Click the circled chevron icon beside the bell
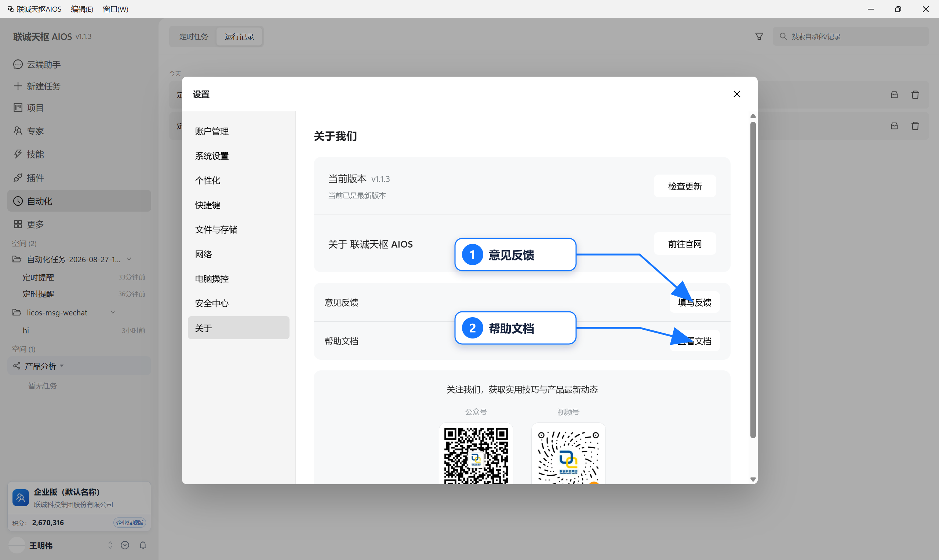This screenshot has height=560, width=939. click(125, 545)
